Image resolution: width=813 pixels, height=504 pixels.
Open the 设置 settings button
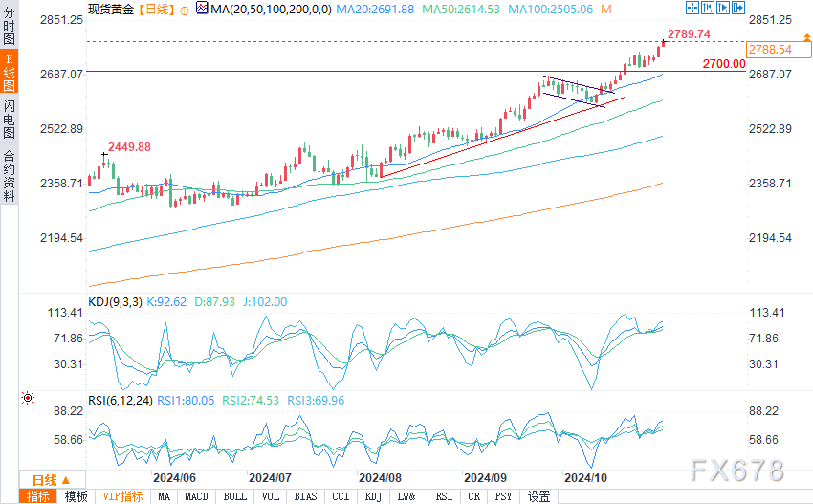(x=539, y=496)
